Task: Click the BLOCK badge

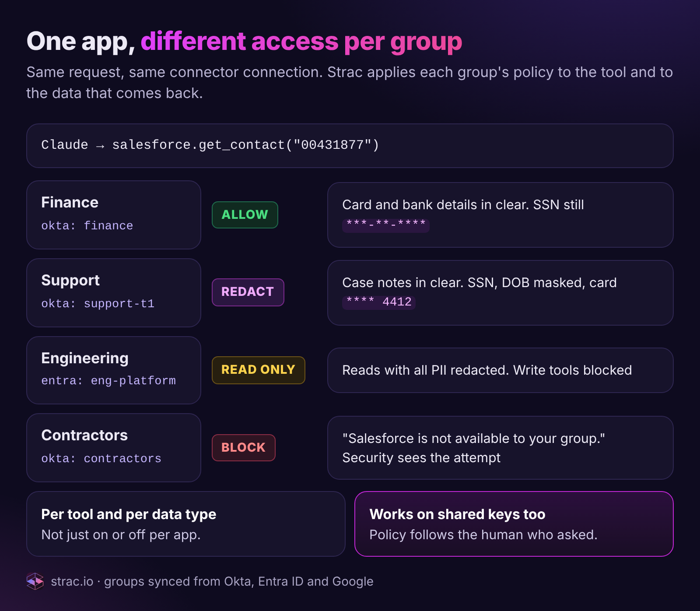Action: [244, 447]
